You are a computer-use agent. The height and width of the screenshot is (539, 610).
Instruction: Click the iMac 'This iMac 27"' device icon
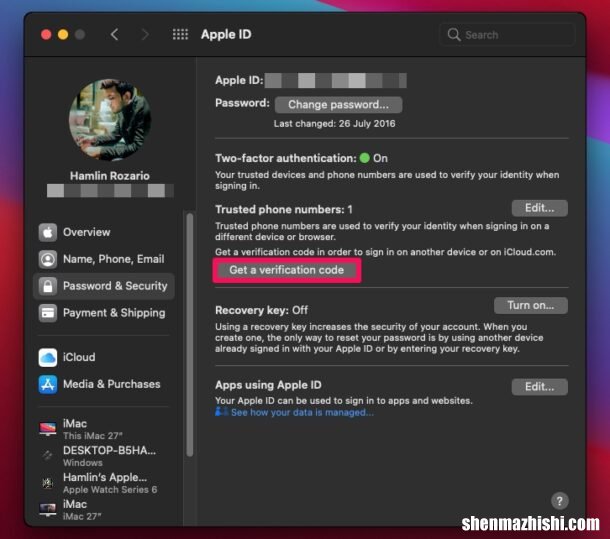pyautogui.click(x=48, y=429)
